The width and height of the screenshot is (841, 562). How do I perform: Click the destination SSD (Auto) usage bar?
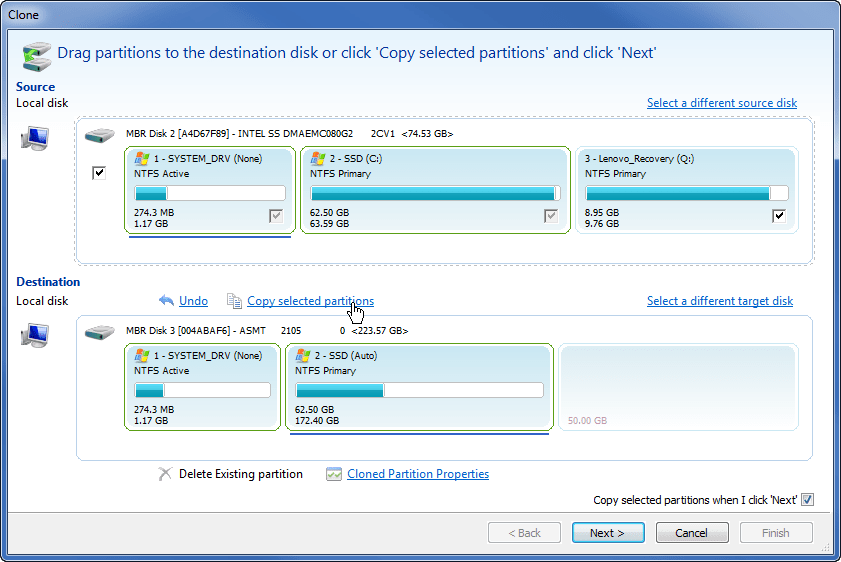point(419,390)
